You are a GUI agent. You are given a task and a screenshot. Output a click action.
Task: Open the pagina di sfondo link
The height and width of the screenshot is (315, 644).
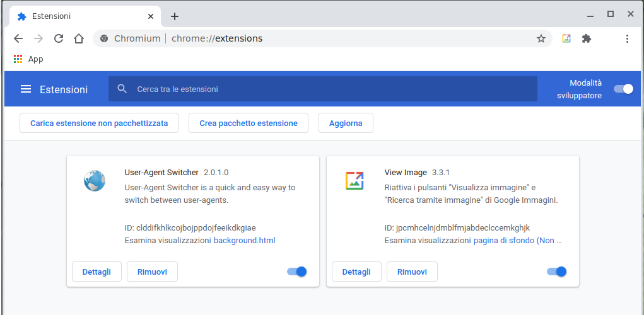point(517,241)
